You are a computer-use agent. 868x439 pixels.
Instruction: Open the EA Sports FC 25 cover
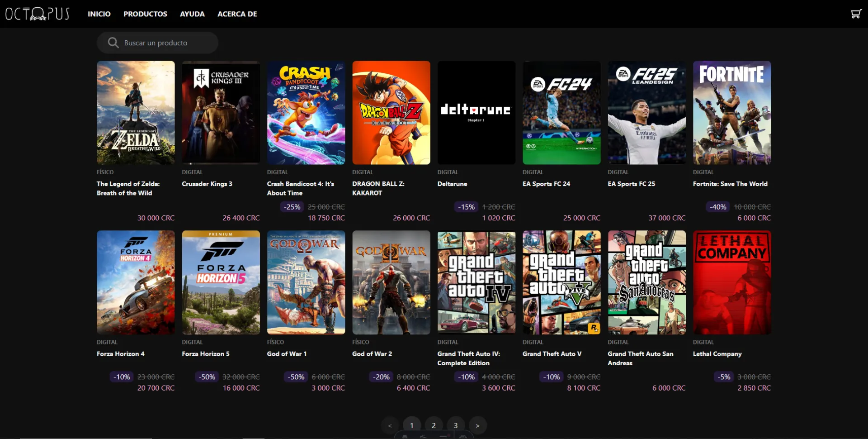click(x=646, y=113)
